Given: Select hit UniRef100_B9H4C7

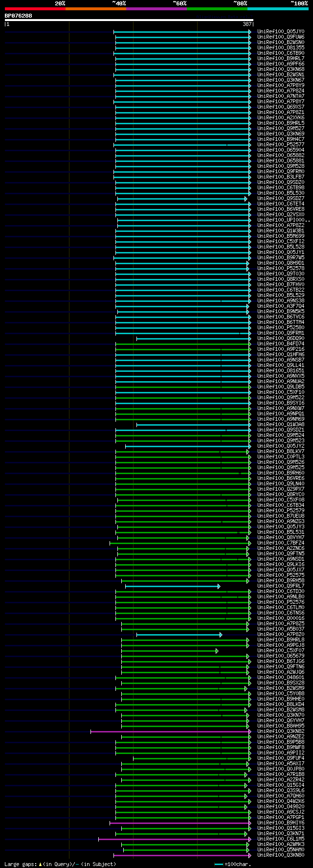Looking at the screenshot, I should click(x=281, y=139).
